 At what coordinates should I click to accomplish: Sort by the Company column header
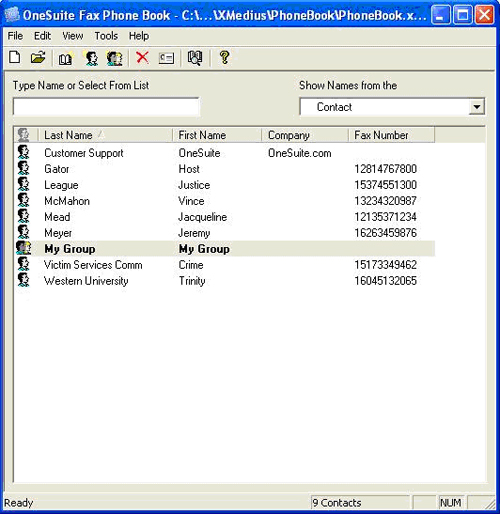point(305,135)
